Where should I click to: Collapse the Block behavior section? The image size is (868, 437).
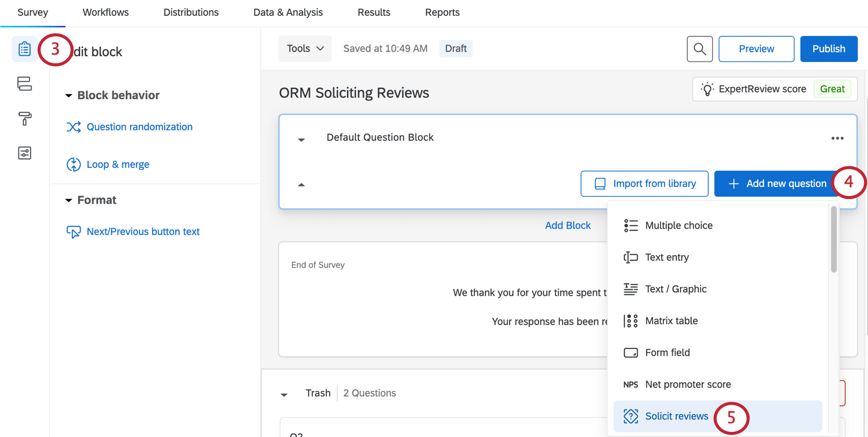coord(69,95)
